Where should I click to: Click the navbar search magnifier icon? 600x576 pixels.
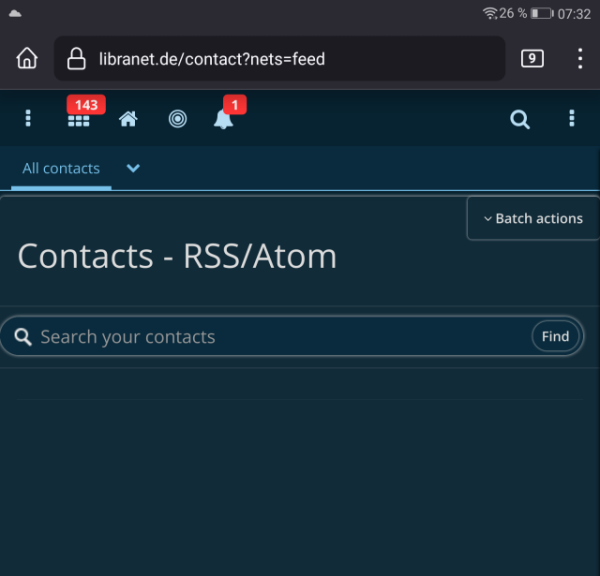[520, 119]
